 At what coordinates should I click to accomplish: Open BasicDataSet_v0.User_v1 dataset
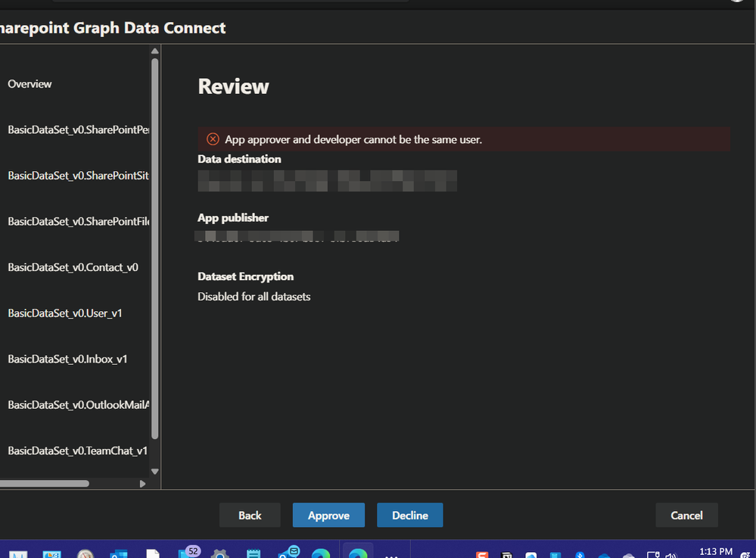[x=65, y=313]
